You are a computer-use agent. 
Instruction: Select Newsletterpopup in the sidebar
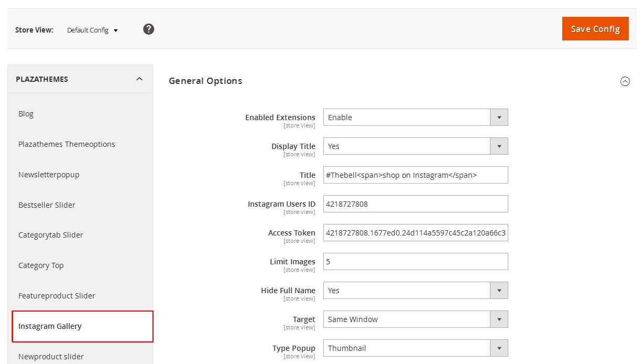click(49, 175)
